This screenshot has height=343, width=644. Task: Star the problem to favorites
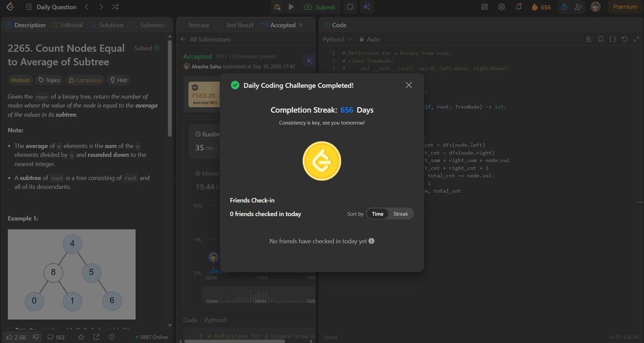pyautogui.click(x=81, y=337)
